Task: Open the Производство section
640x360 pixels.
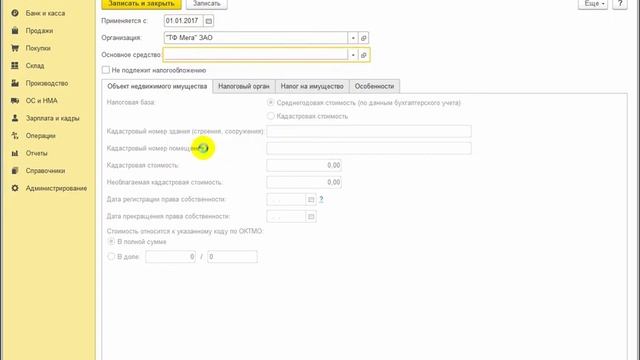Action: (x=47, y=83)
